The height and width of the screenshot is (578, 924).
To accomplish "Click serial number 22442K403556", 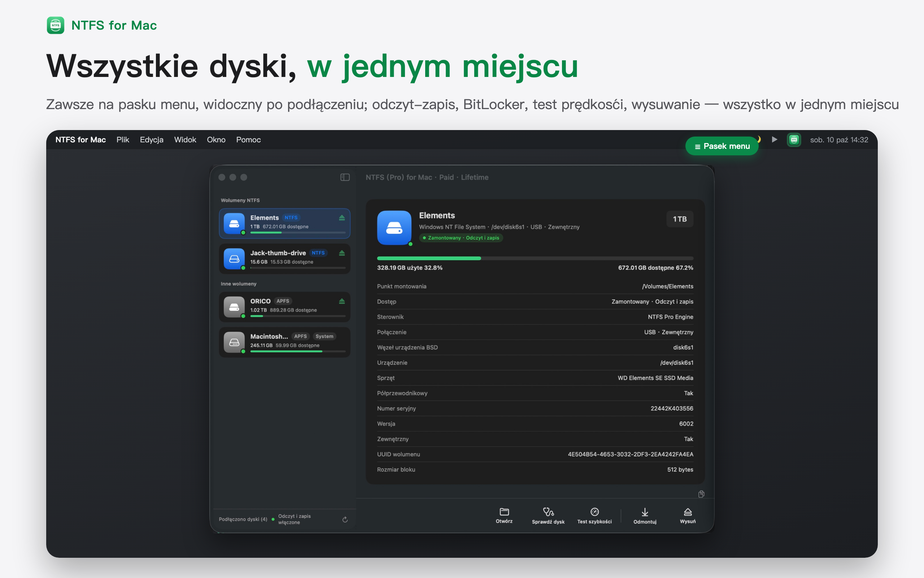I will 672,408.
